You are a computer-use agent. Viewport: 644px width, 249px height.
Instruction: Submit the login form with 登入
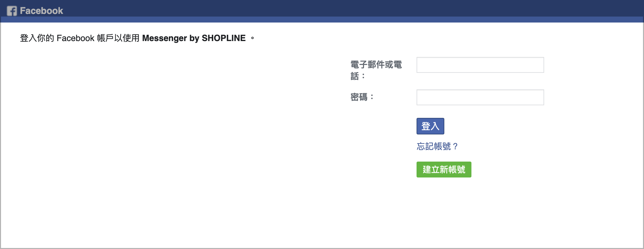[430, 126]
